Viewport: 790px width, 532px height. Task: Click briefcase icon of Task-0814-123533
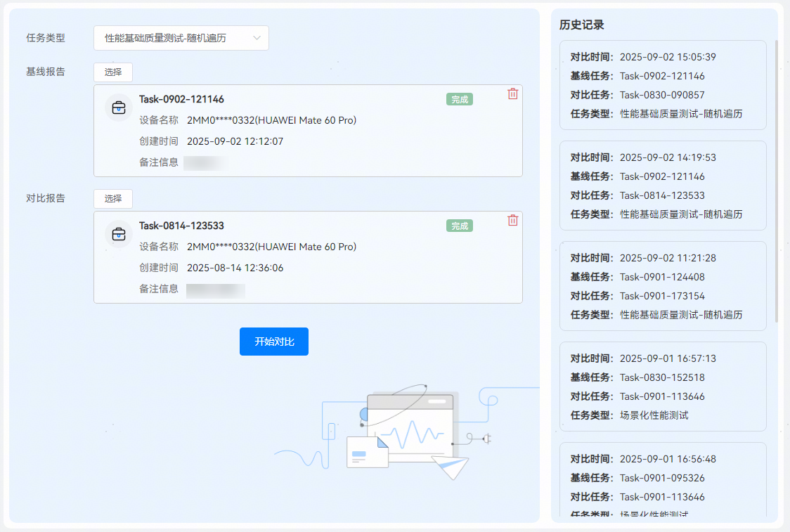[x=119, y=234]
